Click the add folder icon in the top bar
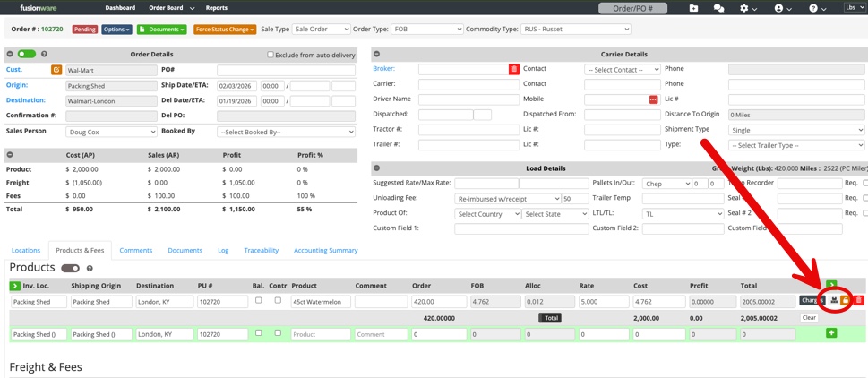 (x=693, y=8)
